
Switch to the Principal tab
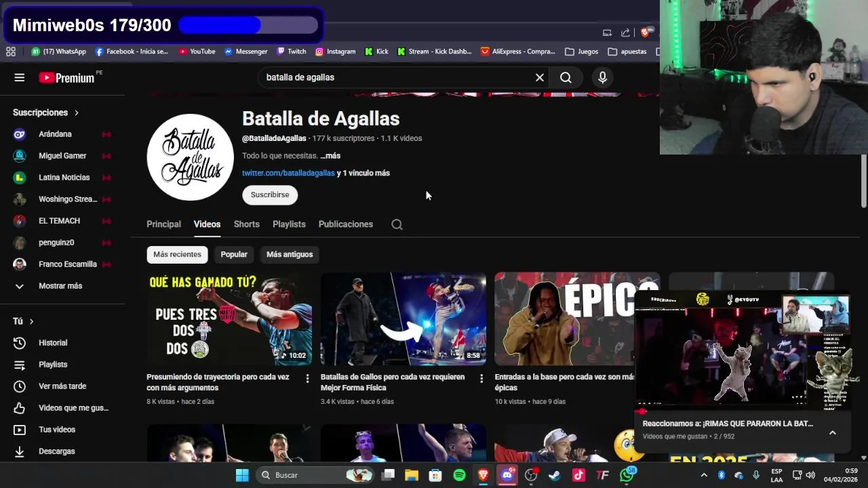163,224
